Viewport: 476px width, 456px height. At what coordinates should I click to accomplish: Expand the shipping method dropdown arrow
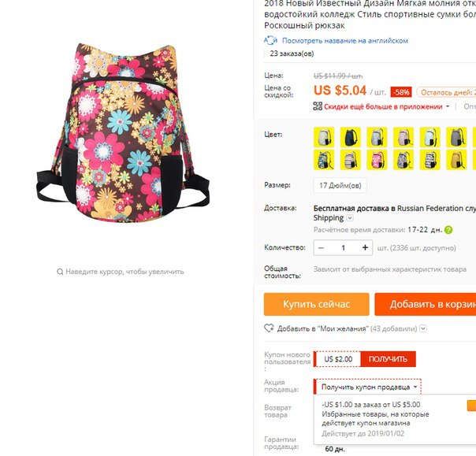[x=350, y=218]
